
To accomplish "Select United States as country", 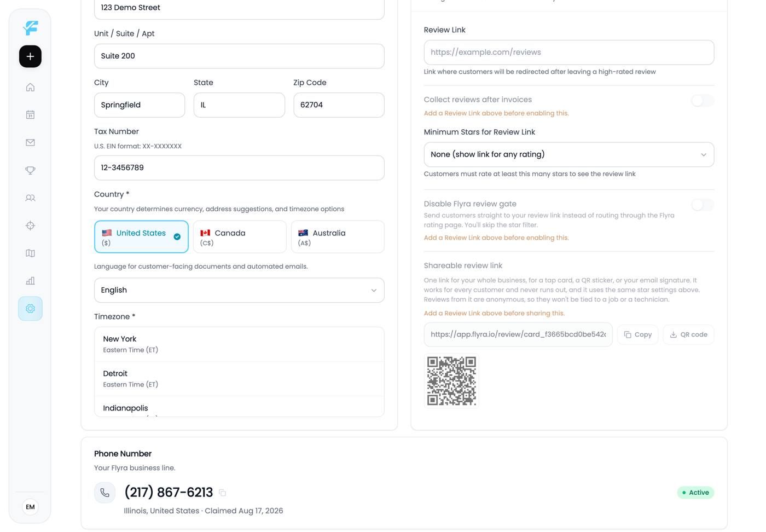I will click(141, 237).
